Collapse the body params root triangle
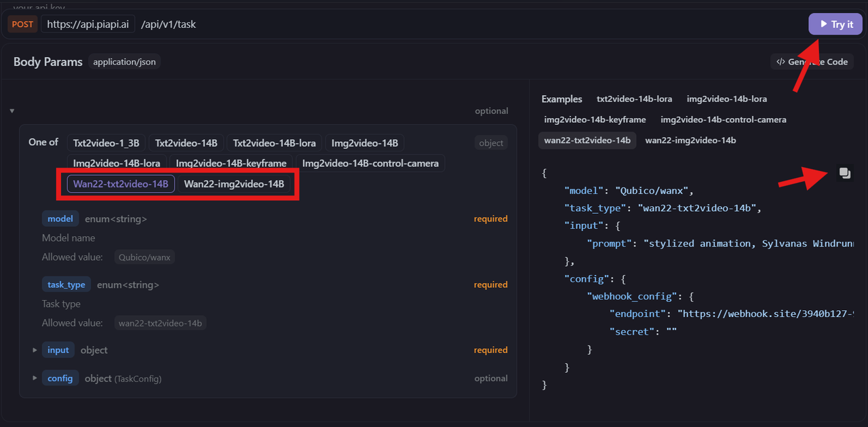The image size is (868, 427). 12,111
